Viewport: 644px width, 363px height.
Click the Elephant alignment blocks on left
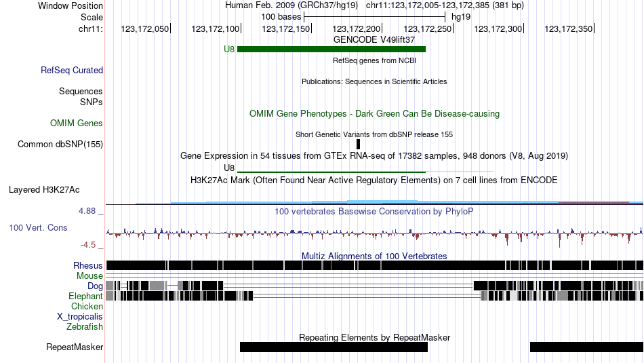pos(180,296)
